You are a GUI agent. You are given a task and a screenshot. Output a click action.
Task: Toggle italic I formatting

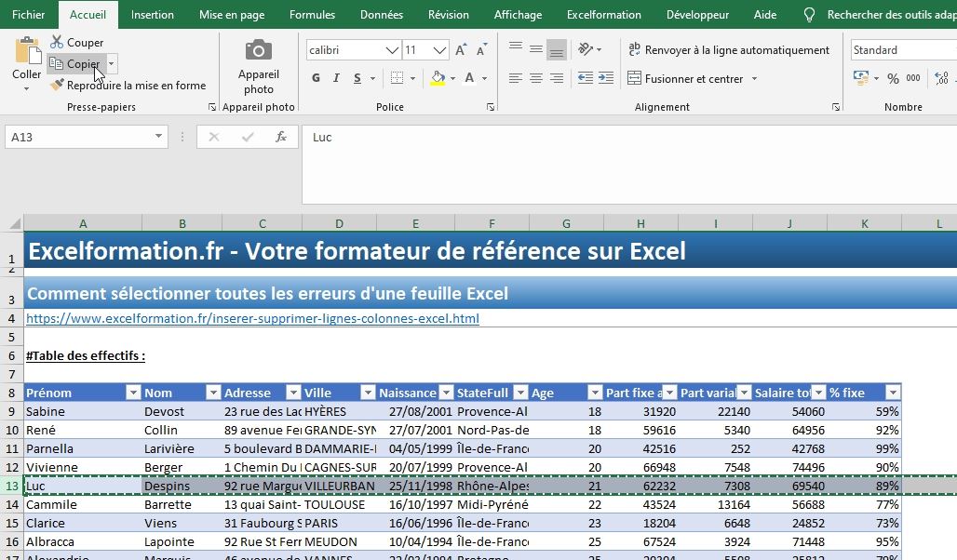click(x=336, y=78)
